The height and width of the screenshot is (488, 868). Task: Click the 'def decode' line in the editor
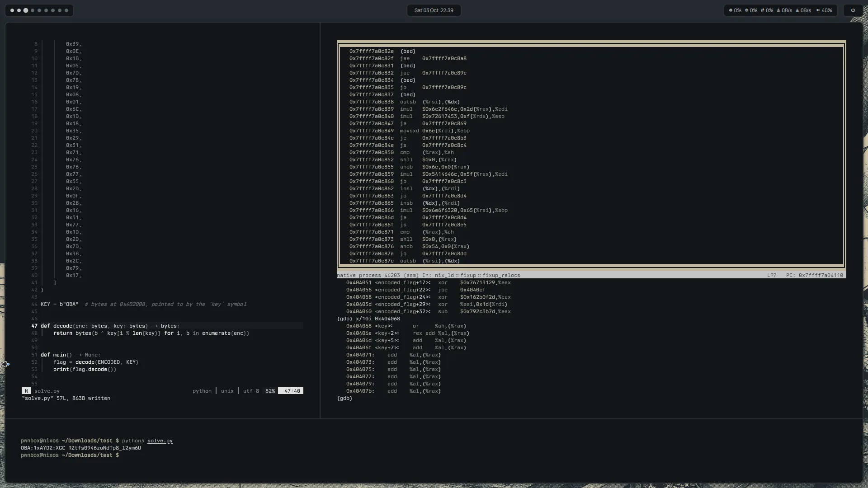110,326
